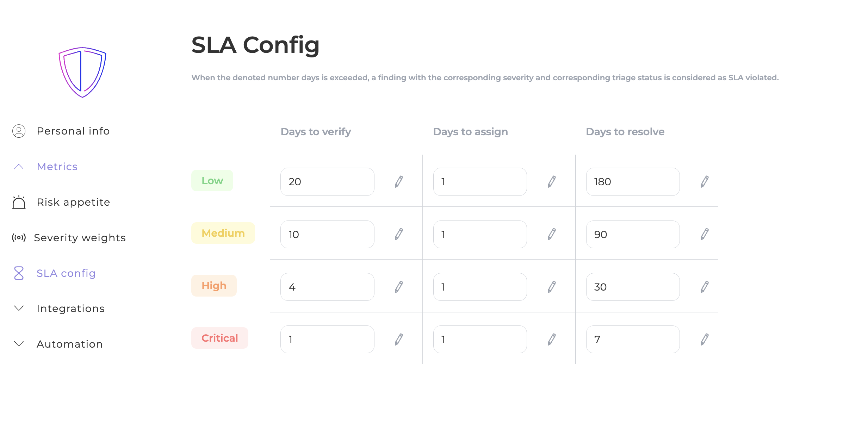Click pencil icon beside Low days to resolve 180
This screenshot has height=429, width=868.
[x=705, y=182]
